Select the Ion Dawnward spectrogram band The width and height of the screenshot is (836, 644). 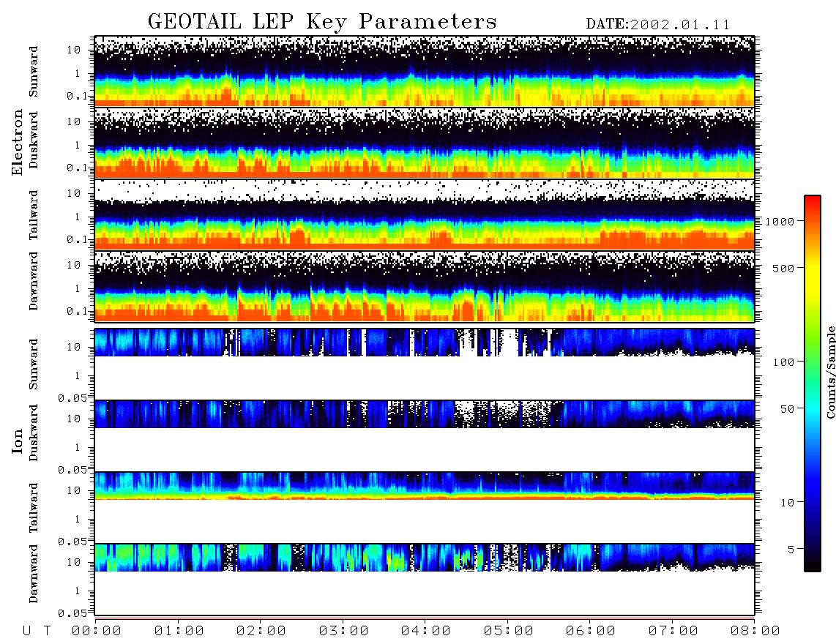(425, 558)
